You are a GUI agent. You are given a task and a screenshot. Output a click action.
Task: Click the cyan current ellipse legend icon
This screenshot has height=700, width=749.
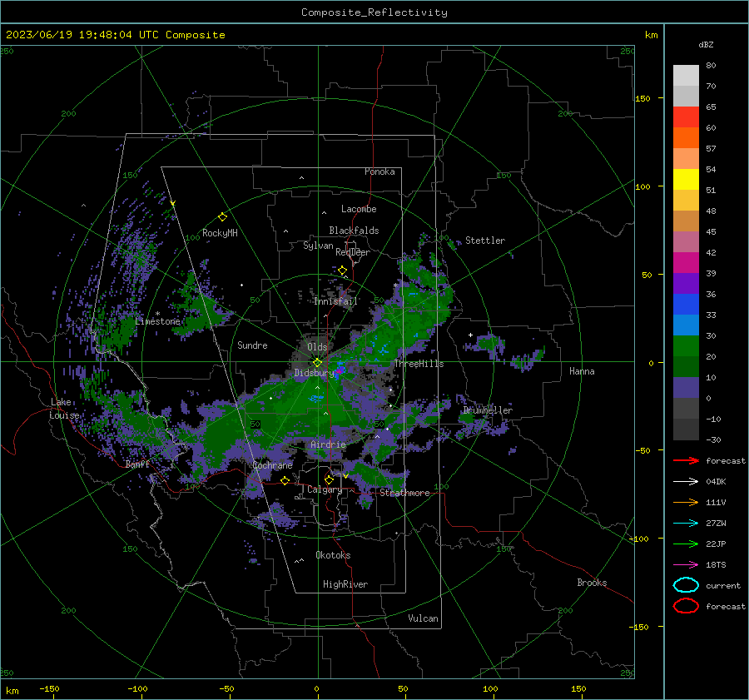click(x=686, y=585)
